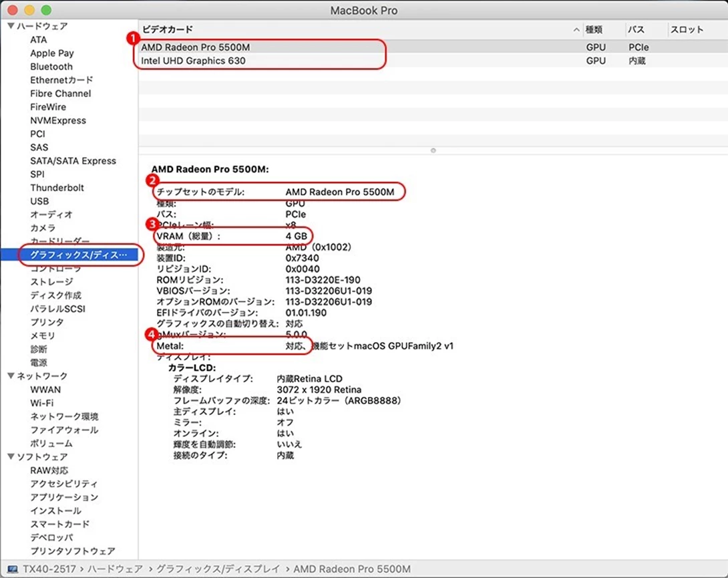
Task: Collapse the ハードウェア section triangle
Action: pyautogui.click(x=11, y=26)
